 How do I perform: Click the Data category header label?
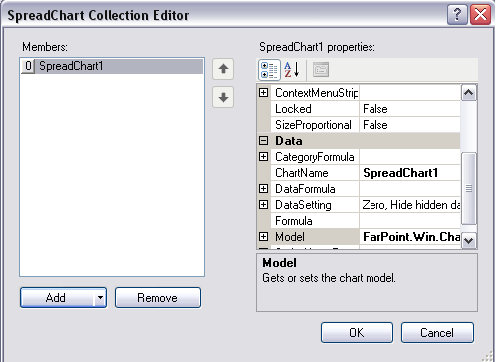[289, 141]
